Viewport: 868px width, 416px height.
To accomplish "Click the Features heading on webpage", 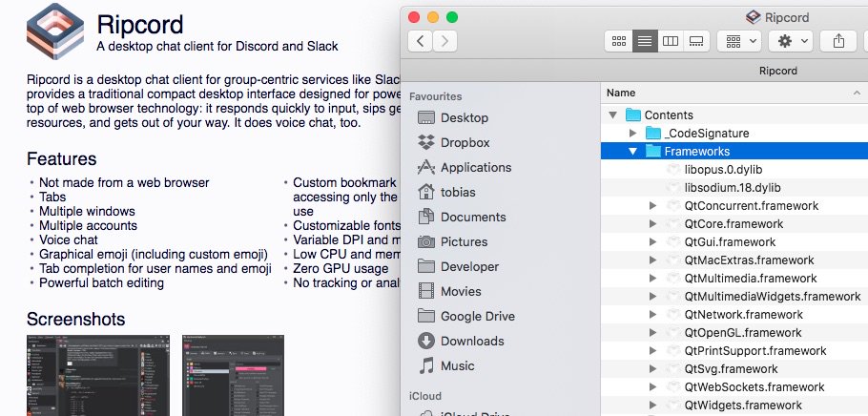I will point(61,159).
